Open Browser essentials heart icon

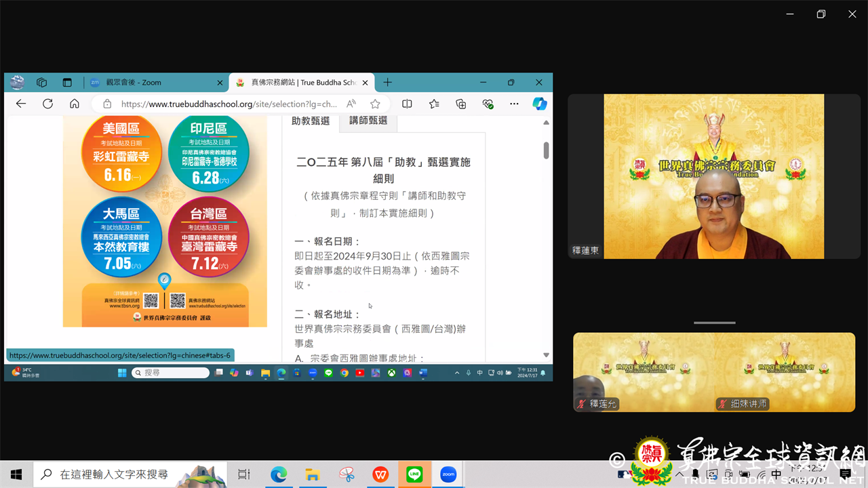[x=488, y=104]
